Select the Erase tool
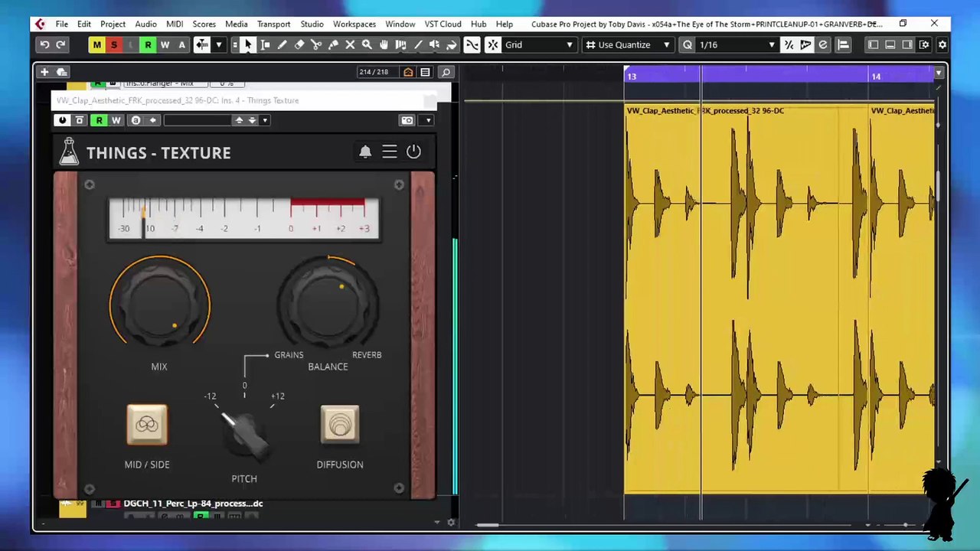The width and height of the screenshot is (980, 551). click(x=299, y=45)
